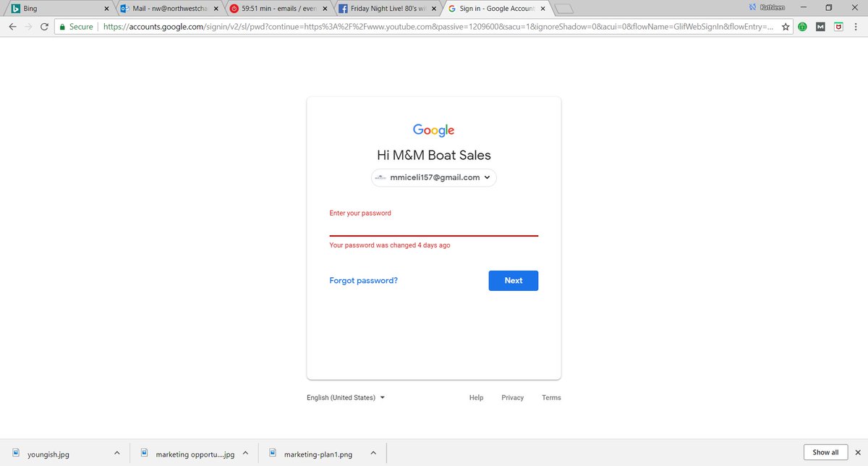Close the Sign in Google tab
Screen dimensions: 868x466
tap(542, 9)
